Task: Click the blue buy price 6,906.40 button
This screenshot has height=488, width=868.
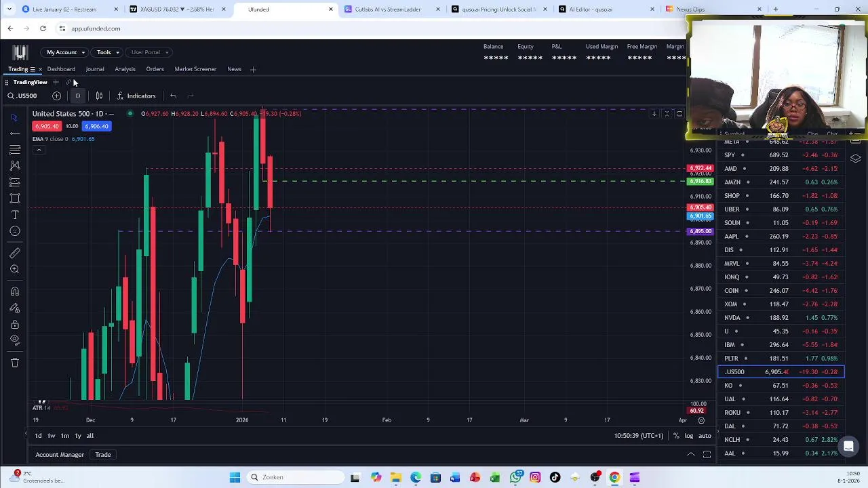Action: [x=96, y=126]
